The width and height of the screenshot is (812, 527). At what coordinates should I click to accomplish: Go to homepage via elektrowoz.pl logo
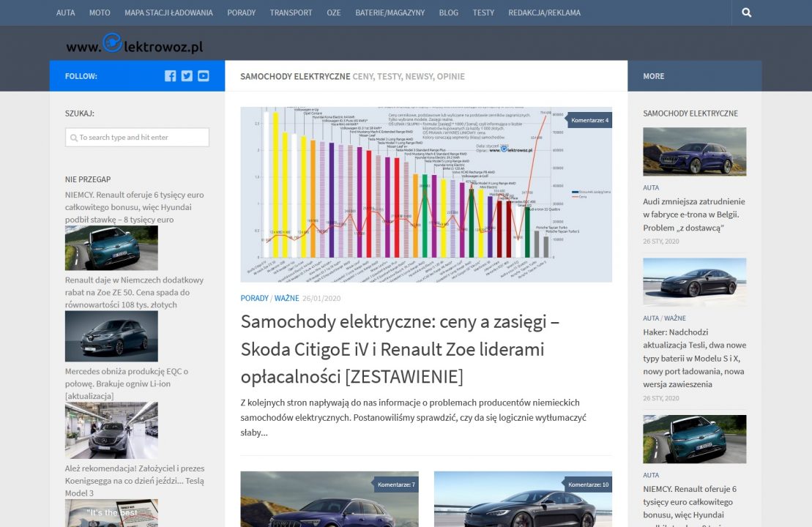(x=135, y=44)
